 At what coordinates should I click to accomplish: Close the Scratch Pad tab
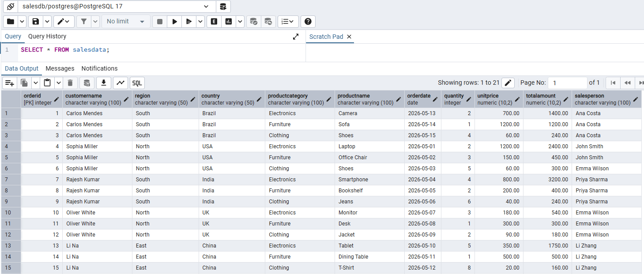point(349,37)
